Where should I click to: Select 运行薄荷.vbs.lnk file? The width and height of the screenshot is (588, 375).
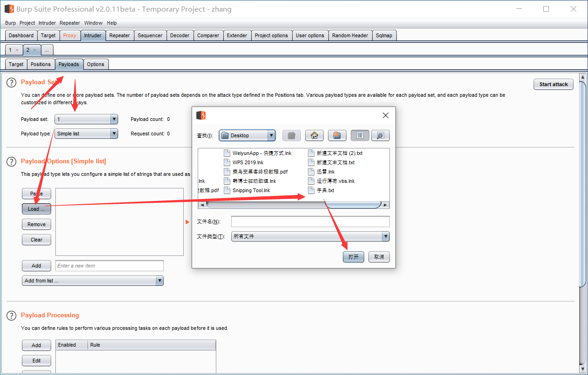332,181
